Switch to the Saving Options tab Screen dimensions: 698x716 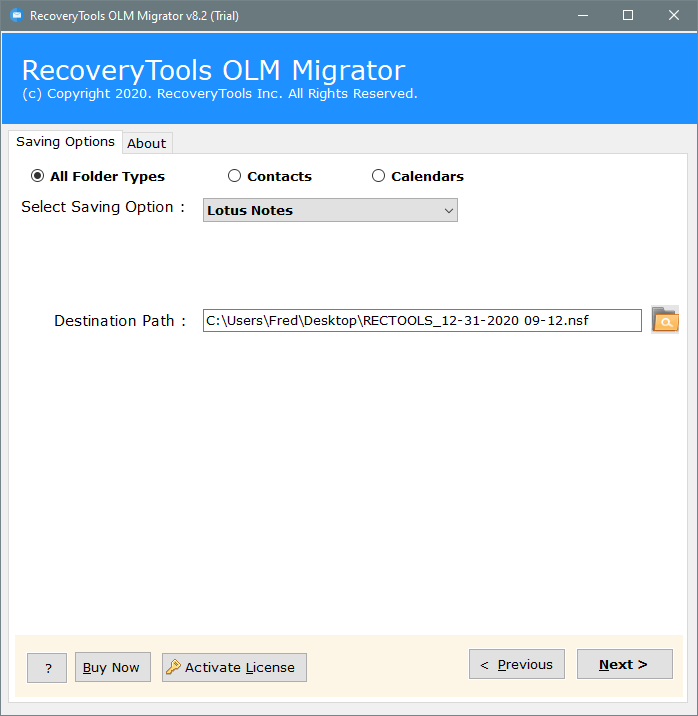click(x=65, y=142)
